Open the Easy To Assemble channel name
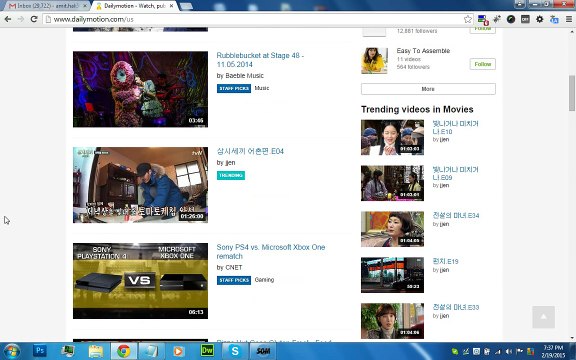 pyautogui.click(x=423, y=51)
